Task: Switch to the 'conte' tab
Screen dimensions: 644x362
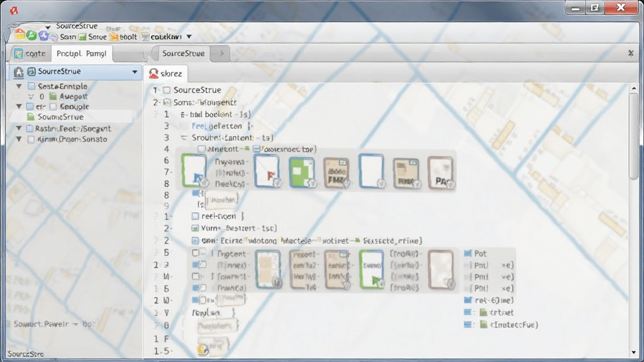Action: pos(29,54)
